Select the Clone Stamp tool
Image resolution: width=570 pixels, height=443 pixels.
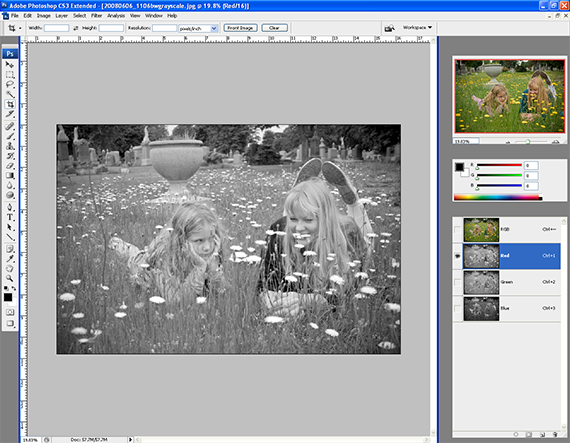(x=10, y=146)
